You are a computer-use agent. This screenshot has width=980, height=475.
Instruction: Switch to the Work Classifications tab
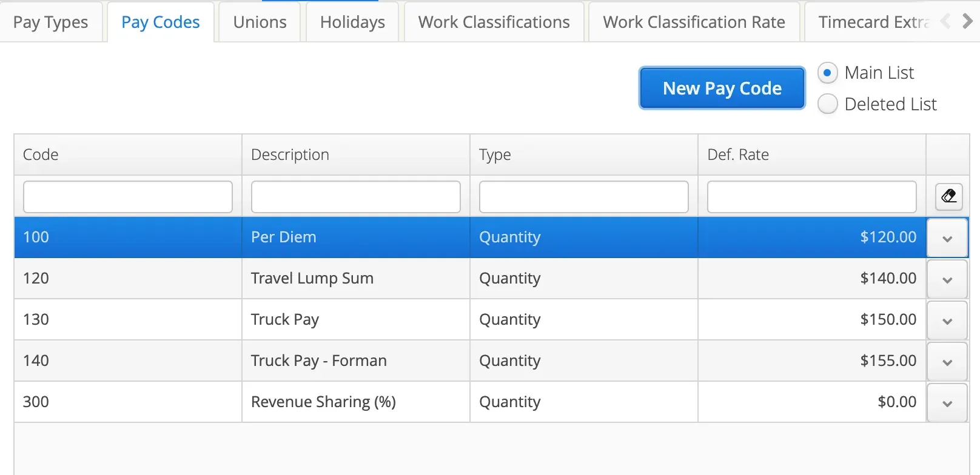(494, 22)
